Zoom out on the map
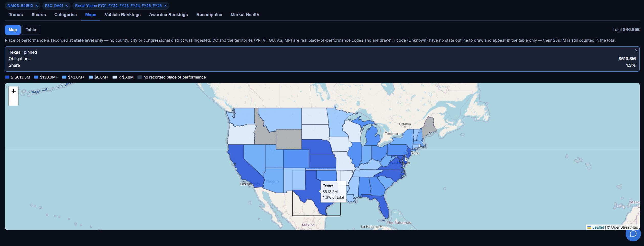The height and width of the screenshot is (246, 644). pyautogui.click(x=14, y=101)
